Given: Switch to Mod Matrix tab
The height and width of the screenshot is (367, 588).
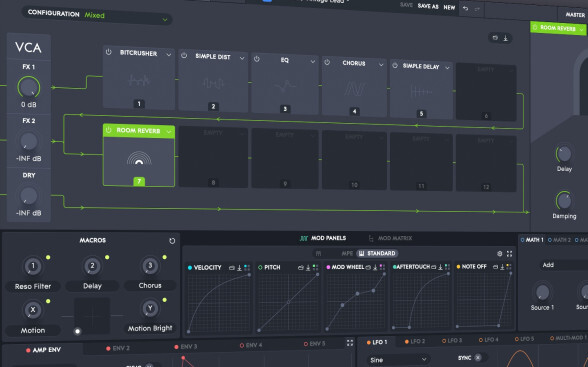Looking at the screenshot, I should [390, 238].
